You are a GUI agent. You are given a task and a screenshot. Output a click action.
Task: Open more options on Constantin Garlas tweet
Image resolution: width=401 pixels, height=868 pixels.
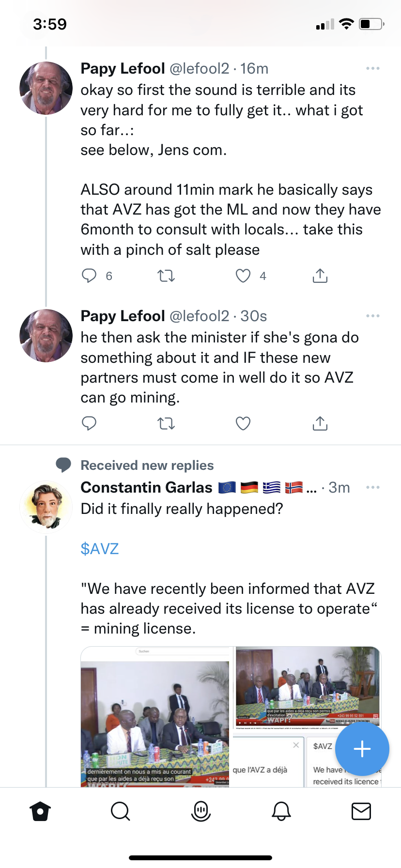[373, 487]
